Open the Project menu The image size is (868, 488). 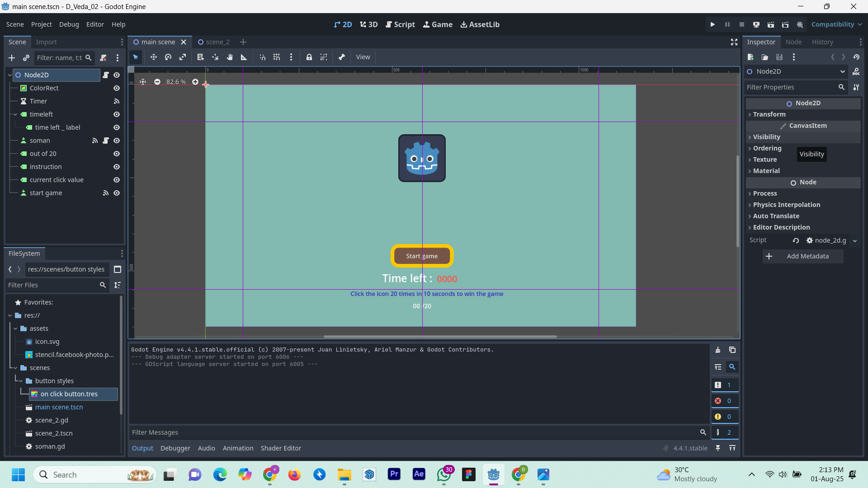click(42, 24)
